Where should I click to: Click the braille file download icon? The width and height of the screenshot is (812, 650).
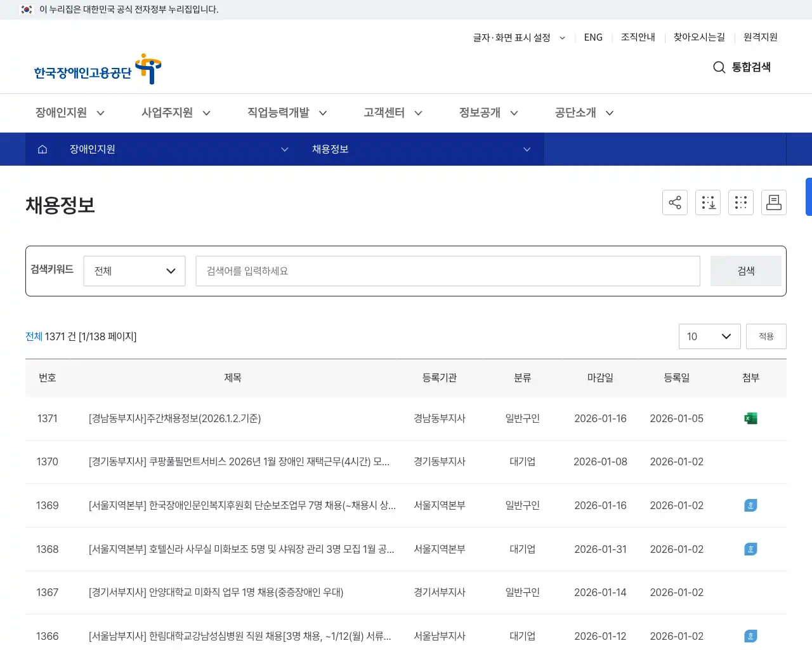coord(708,202)
